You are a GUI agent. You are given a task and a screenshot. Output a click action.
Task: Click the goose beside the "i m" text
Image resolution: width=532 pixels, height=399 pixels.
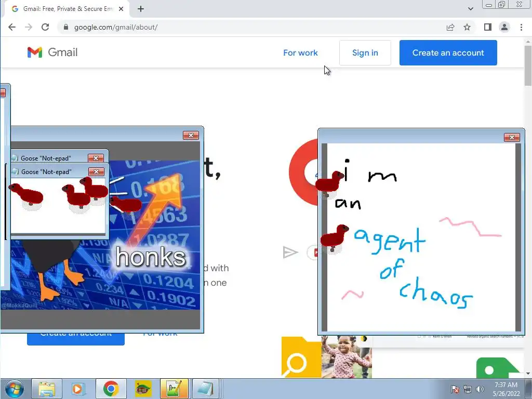[329, 183]
